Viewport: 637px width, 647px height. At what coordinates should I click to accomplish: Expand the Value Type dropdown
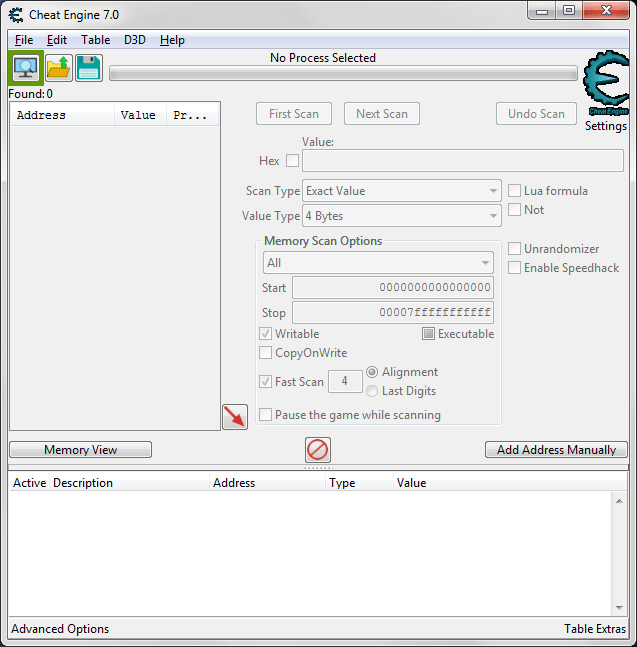point(402,216)
